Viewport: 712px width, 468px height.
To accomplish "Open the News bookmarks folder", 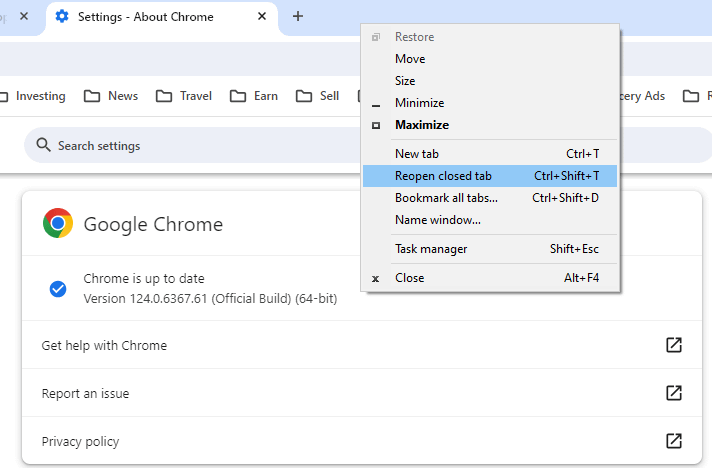I will pyautogui.click(x=111, y=96).
